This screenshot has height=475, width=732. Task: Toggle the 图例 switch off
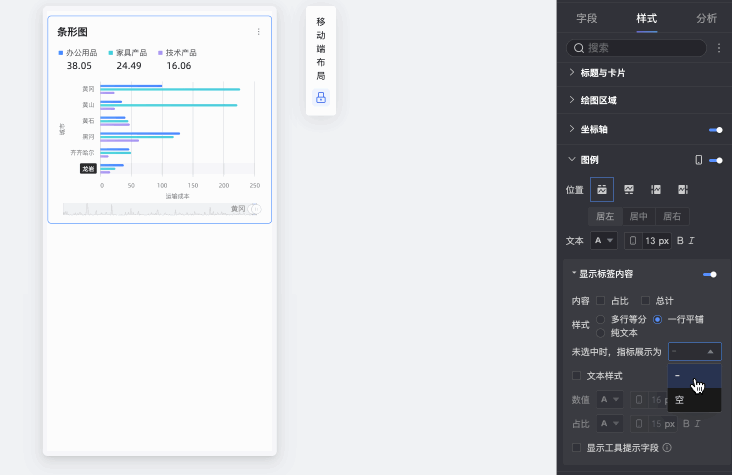tap(715, 160)
